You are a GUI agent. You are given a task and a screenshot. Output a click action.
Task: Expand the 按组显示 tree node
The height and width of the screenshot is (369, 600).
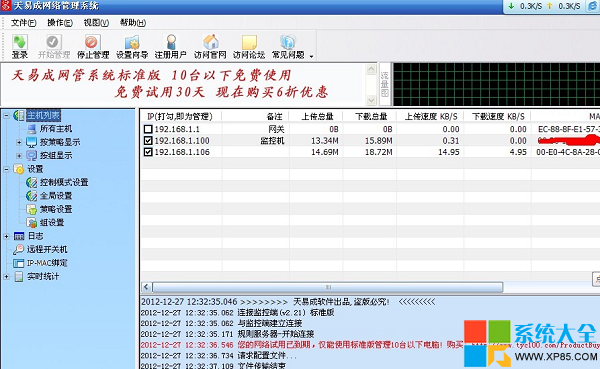point(19,155)
